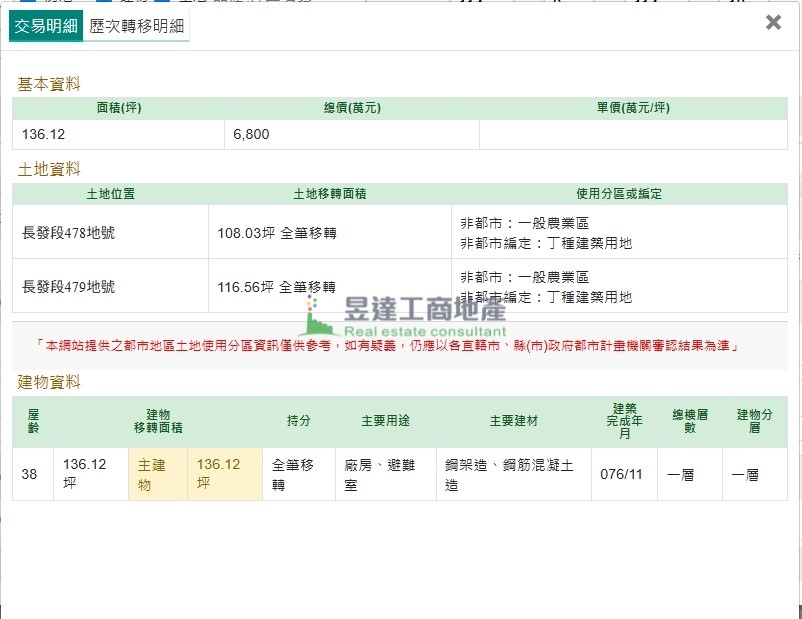Viewport: 802px width, 619px height.
Task: Click the 108.03坪 全筆移轉 cell
Action: coord(277,232)
